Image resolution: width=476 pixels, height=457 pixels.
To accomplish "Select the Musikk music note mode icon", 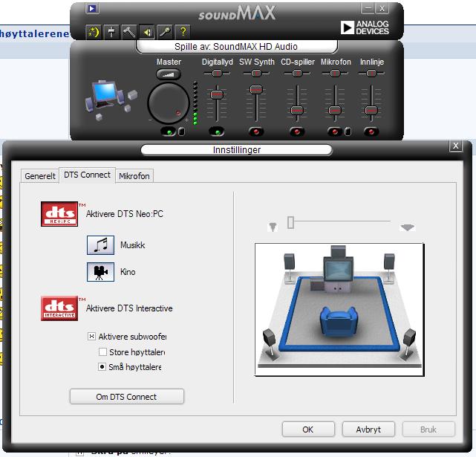I will tap(100, 245).
